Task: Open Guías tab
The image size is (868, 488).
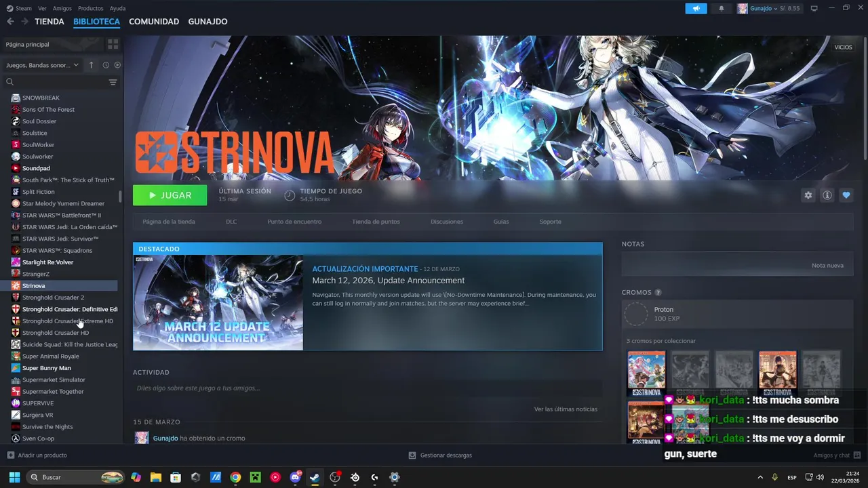Action: point(501,222)
